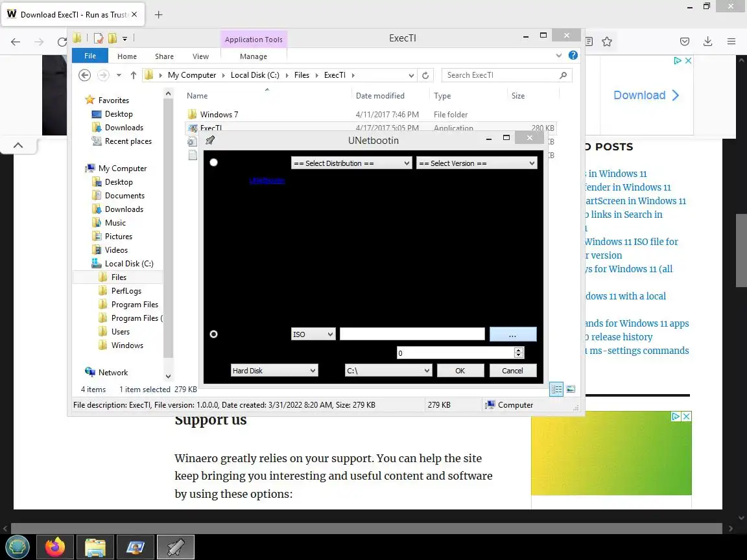This screenshot has width=747, height=560.
Task: Open the Hard Disk type dropdown
Action: (x=274, y=371)
